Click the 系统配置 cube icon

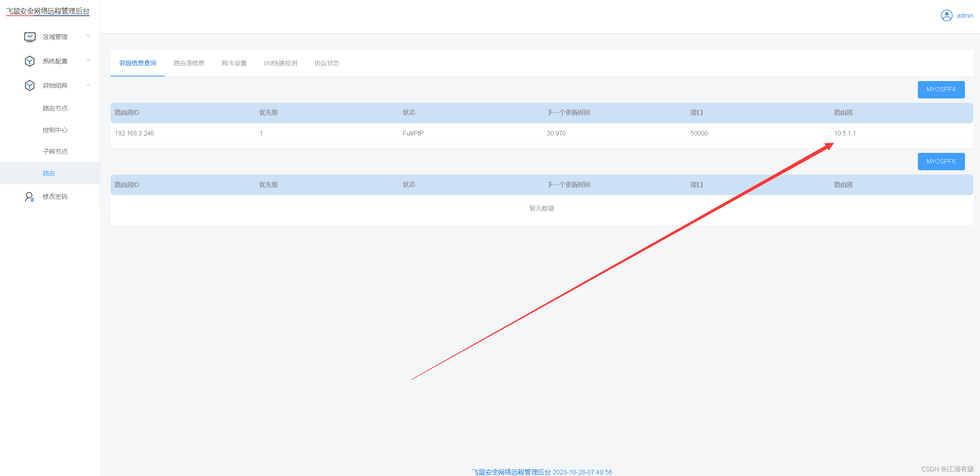pyautogui.click(x=30, y=61)
